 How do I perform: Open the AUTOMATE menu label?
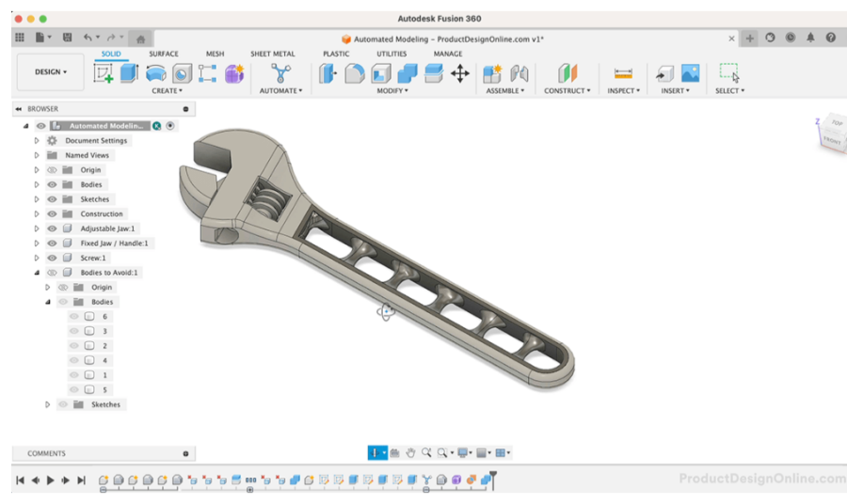tap(280, 90)
